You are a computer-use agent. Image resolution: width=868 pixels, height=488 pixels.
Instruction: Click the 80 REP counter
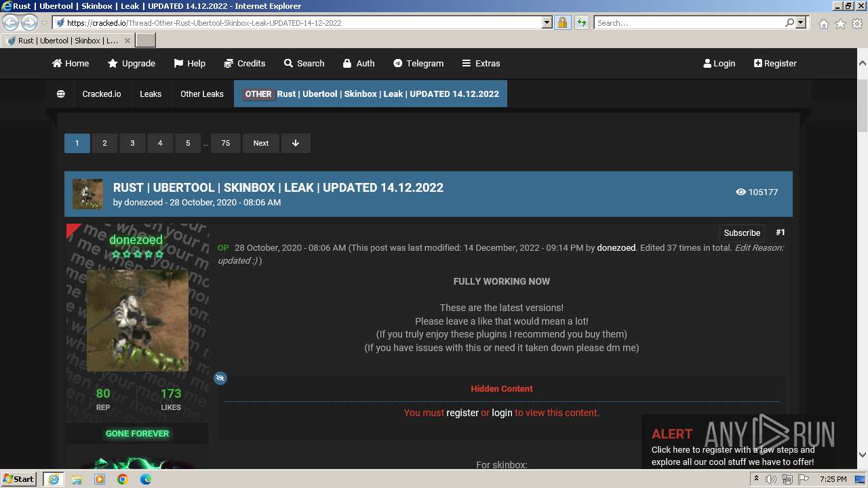(x=103, y=399)
